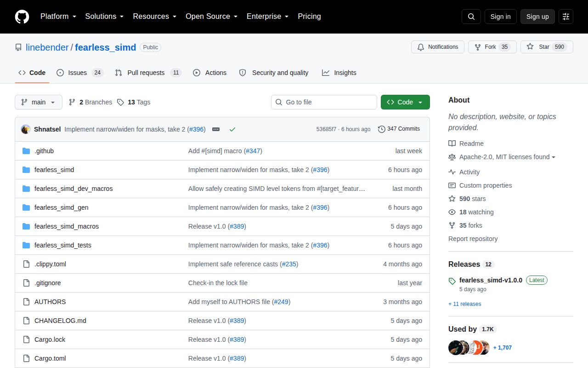Click the Notifications button

pyautogui.click(x=438, y=47)
